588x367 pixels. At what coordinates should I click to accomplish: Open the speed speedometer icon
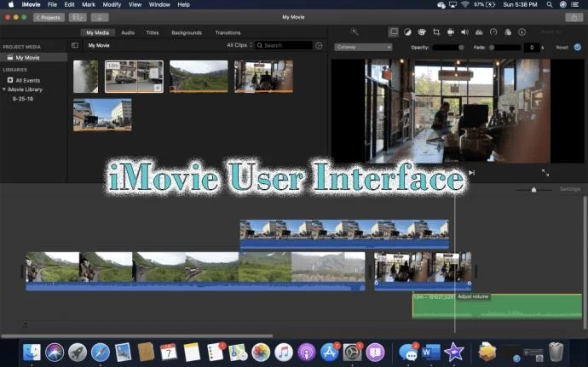pos(493,32)
